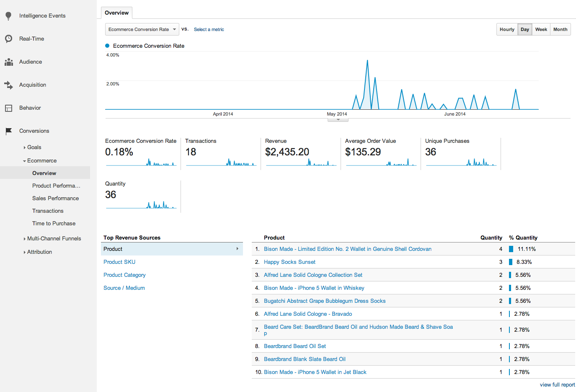576x392 pixels.
Task: Enable Month view for the chart
Action: pyautogui.click(x=561, y=29)
